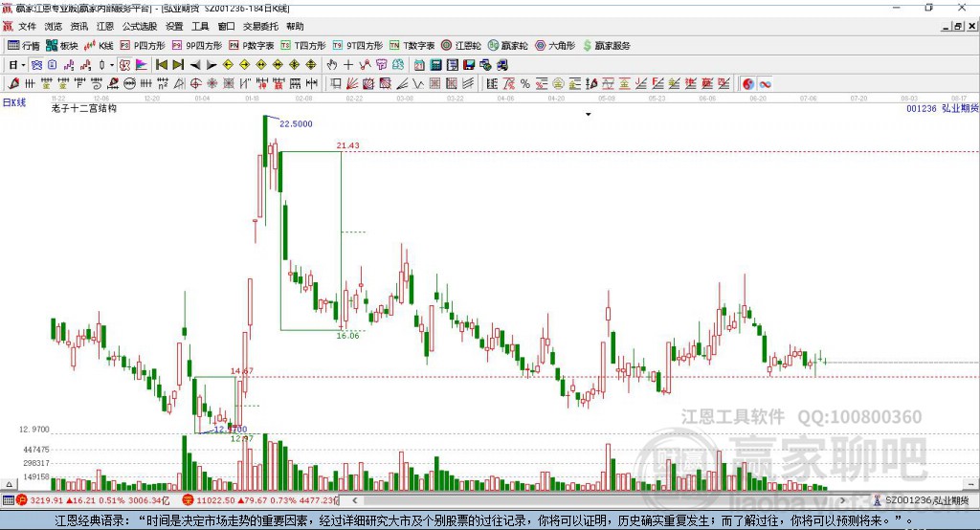
Task: Click the Shenzhen index 11022.50 status
Action: [259, 500]
